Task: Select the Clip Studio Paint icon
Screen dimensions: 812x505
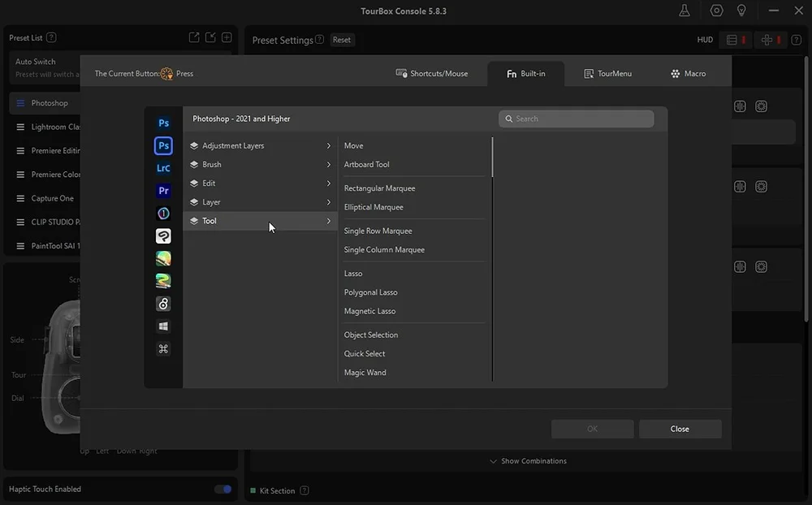Action: (x=164, y=236)
